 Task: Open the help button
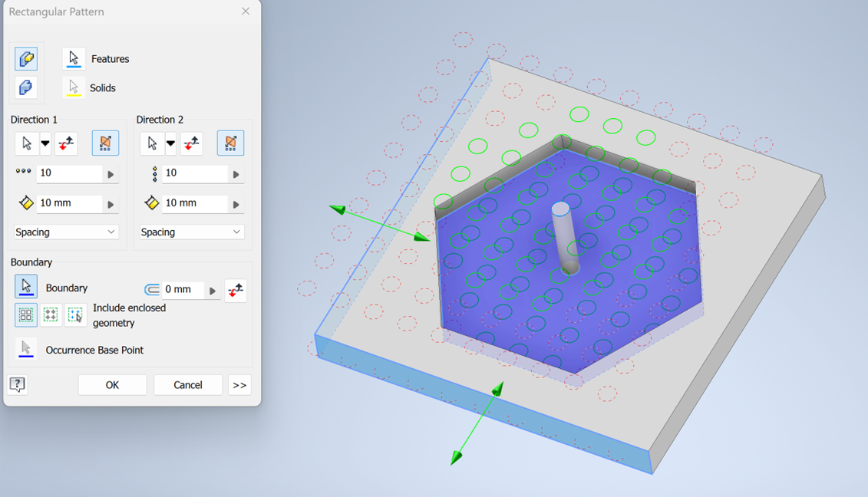pyautogui.click(x=17, y=384)
